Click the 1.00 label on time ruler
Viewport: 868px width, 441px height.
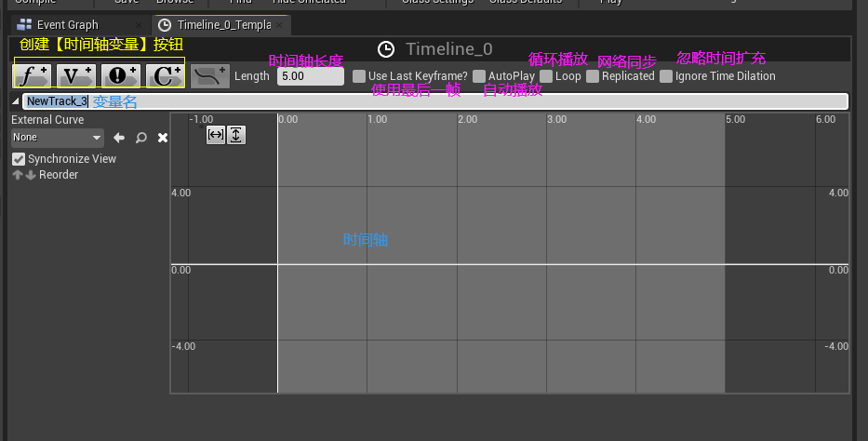[x=378, y=119]
